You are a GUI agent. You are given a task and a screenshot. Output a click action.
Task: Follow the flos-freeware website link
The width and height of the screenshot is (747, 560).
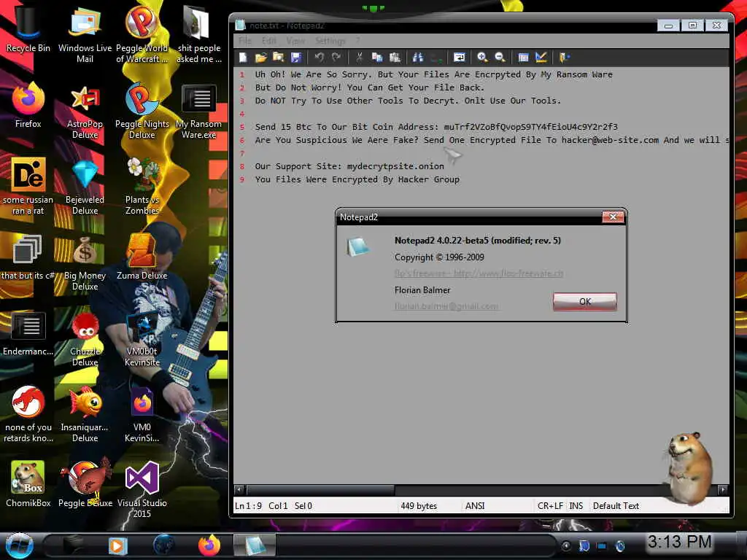click(x=479, y=273)
